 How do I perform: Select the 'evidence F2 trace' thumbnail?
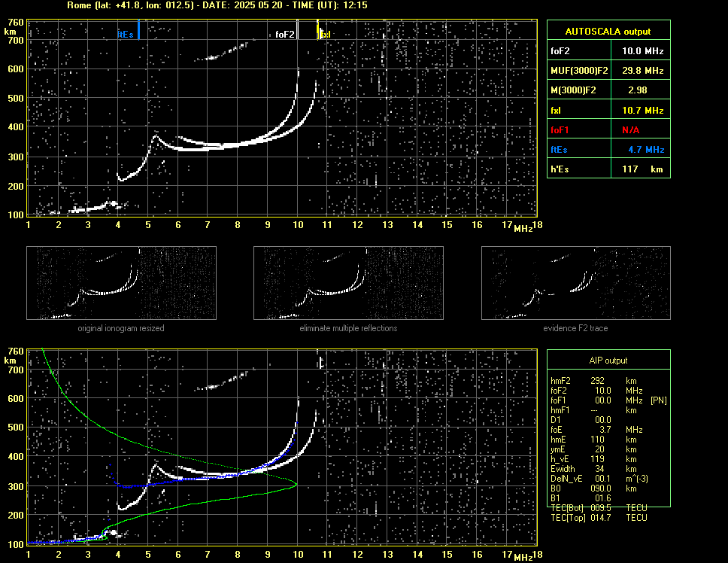pos(576,283)
